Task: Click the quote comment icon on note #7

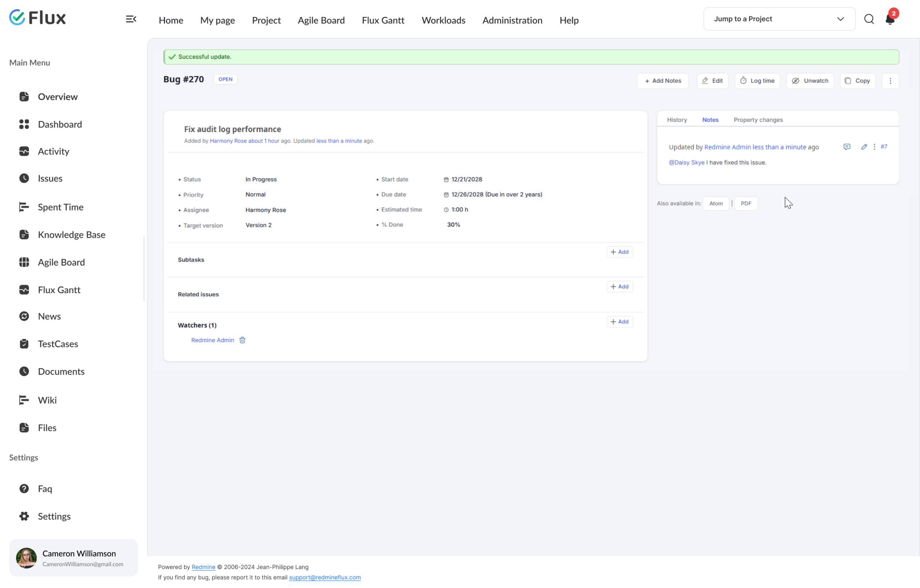Action: [x=847, y=147]
